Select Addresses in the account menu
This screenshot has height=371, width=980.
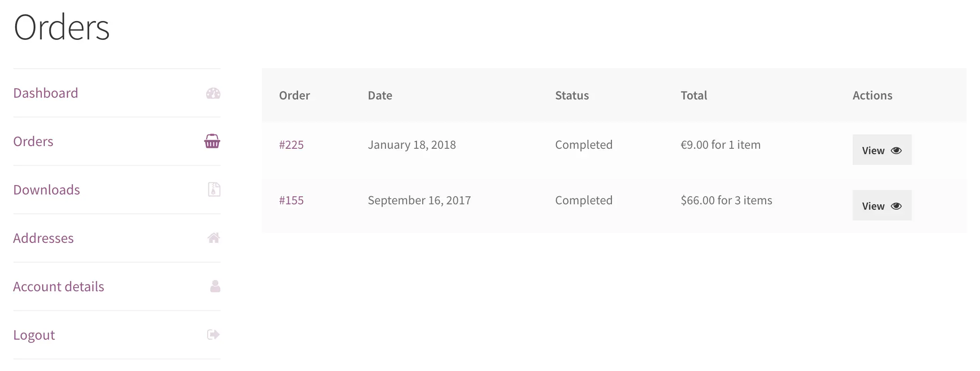tap(43, 238)
